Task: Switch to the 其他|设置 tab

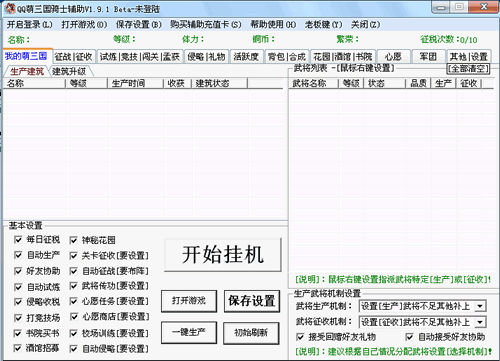Action: pos(468,57)
